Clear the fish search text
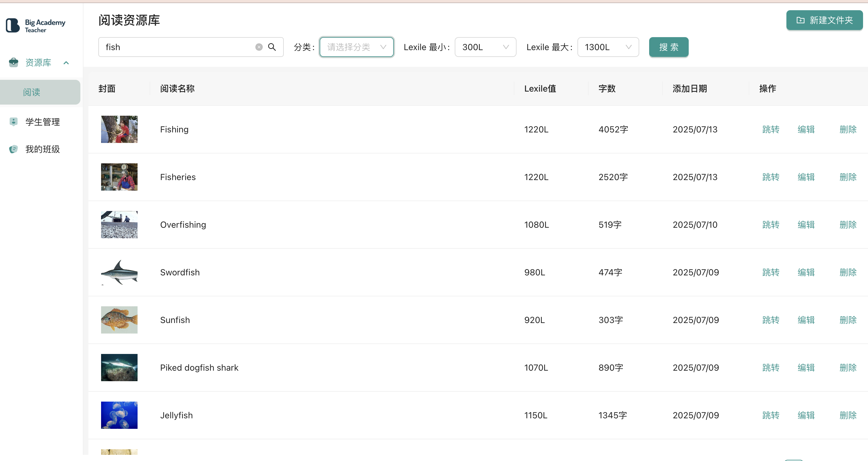Screen dimensions: 868x461 click(x=259, y=47)
